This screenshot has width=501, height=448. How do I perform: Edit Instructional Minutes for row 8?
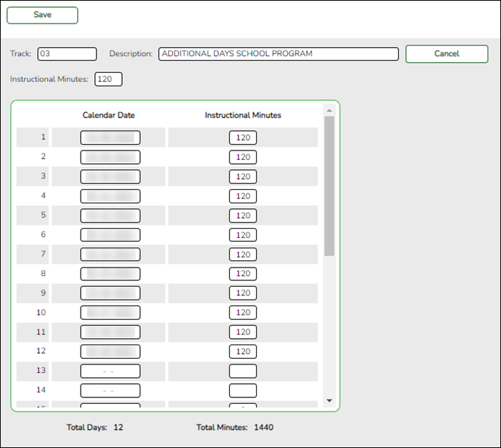tap(243, 274)
